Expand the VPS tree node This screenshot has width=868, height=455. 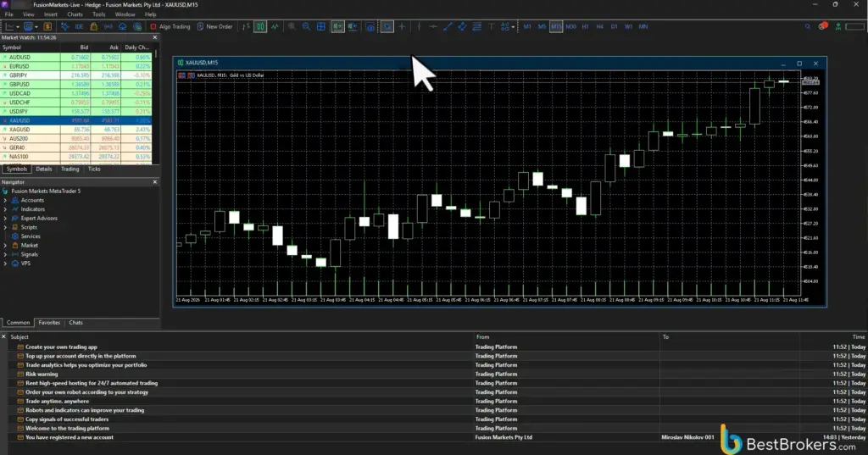(5, 264)
